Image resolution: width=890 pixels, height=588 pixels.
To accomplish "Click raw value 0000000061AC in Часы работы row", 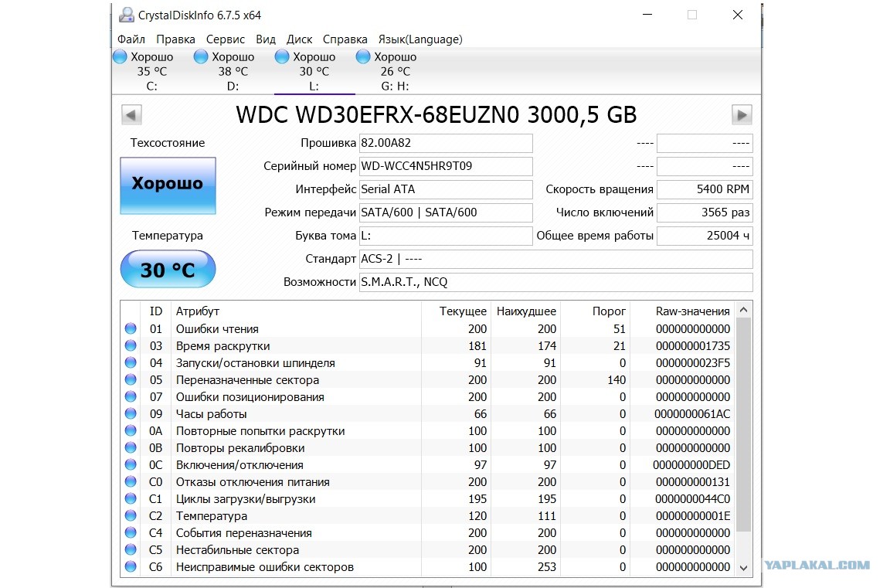I will point(692,413).
